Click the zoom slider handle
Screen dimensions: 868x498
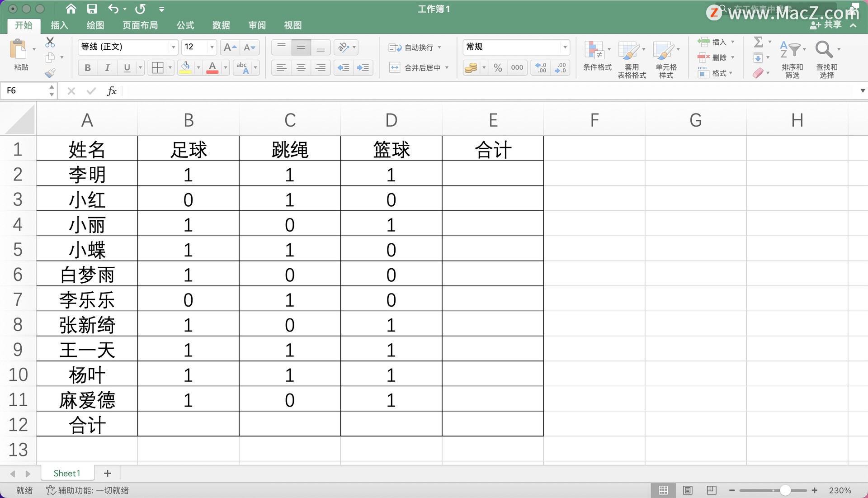pyautogui.click(x=786, y=490)
